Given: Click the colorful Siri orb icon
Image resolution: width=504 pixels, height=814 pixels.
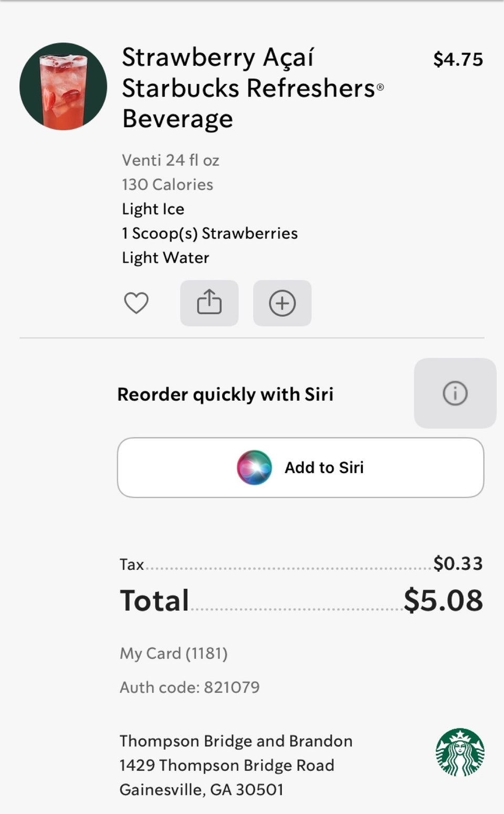Looking at the screenshot, I should pos(254,467).
